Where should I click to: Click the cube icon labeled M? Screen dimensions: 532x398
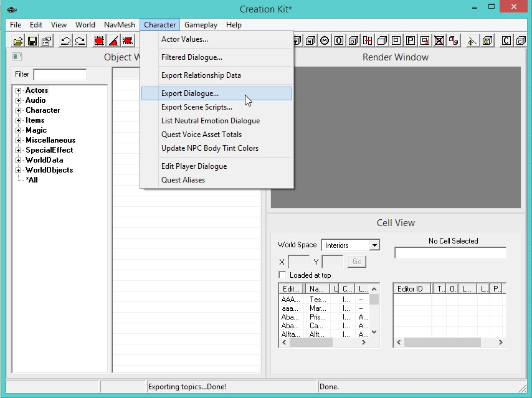[310, 41]
